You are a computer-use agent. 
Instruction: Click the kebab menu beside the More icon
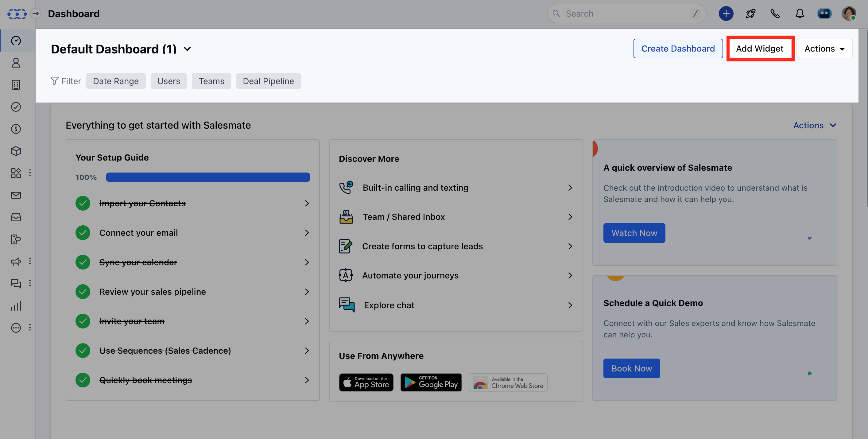point(30,327)
